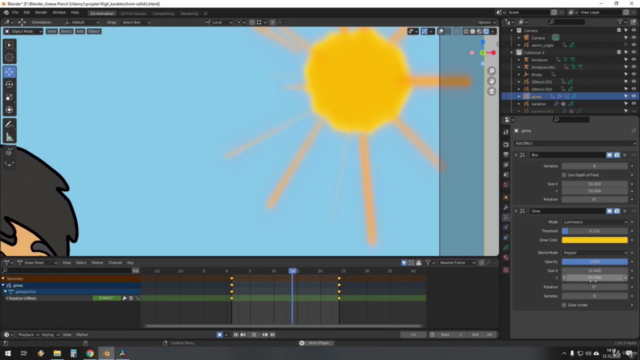This screenshot has width=640, height=360.
Task: Select the Annotate tool in the viewport toolbar
Action: click(x=9, y=124)
